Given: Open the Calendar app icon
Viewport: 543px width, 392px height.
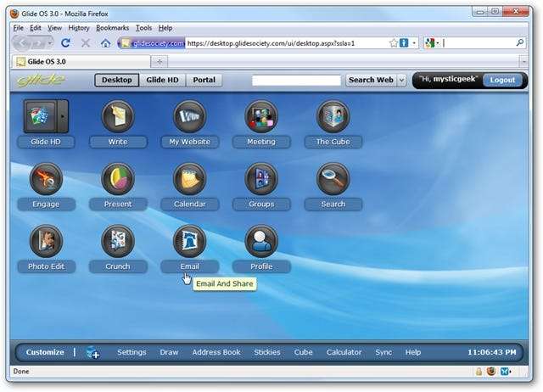Looking at the screenshot, I should pos(189,179).
